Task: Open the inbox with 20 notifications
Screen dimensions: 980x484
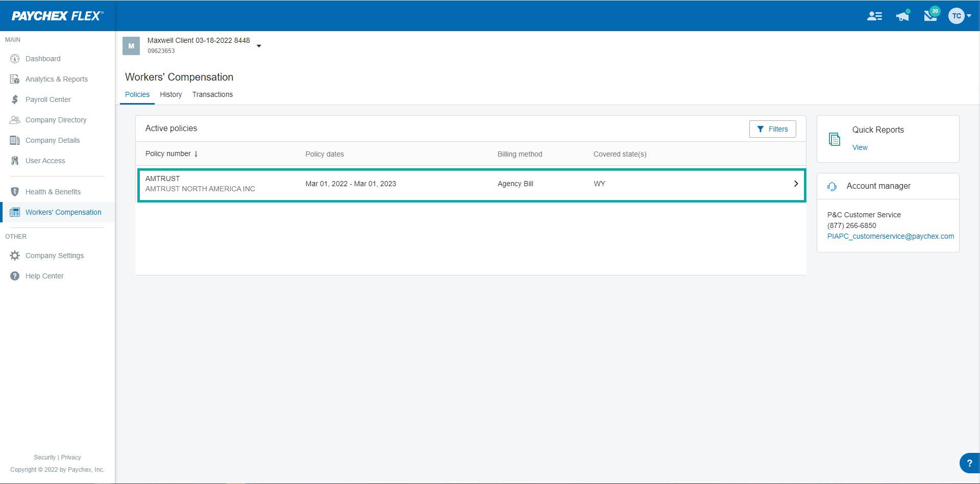Action: [x=931, y=15]
